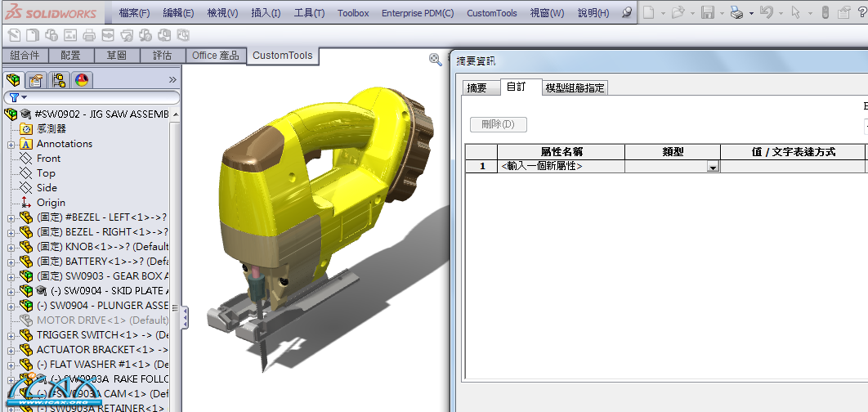Viewport: 868px width, 412px height.
Task: Click the Options document properties icon
Action: 843,13
